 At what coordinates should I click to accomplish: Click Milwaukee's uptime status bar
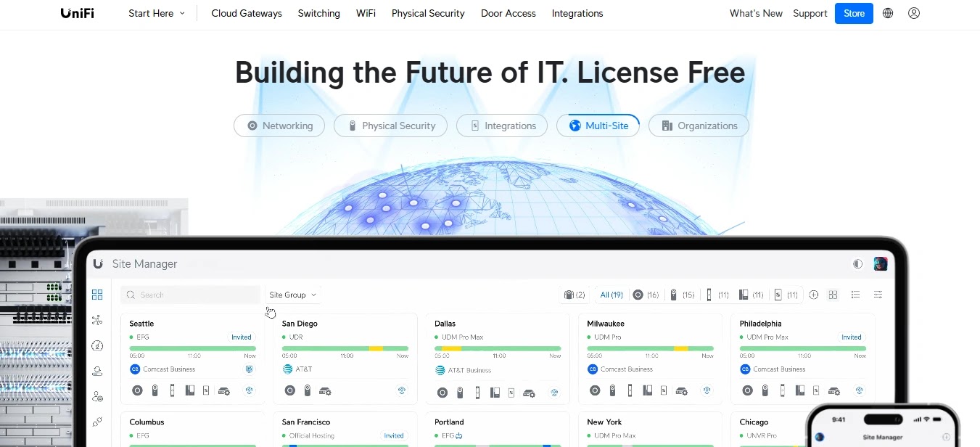[x=651, y=349]
